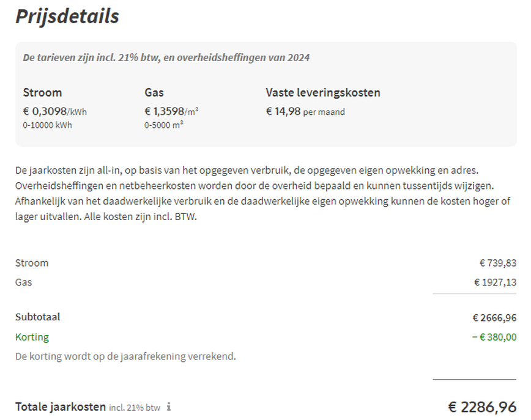Click the € 2666,96 subtotal amount
The width and height of the screenshot is (531, 420).
point(494,318)
